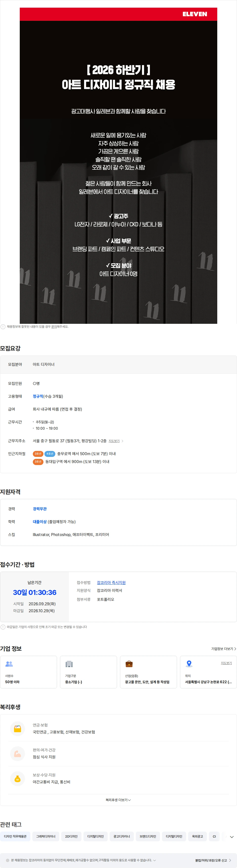Image resolution: width=237 pixels, height=868 pixels.
Task: Click the 야간교통비 지급, 통신비 text
Action: tap(51, 782)
